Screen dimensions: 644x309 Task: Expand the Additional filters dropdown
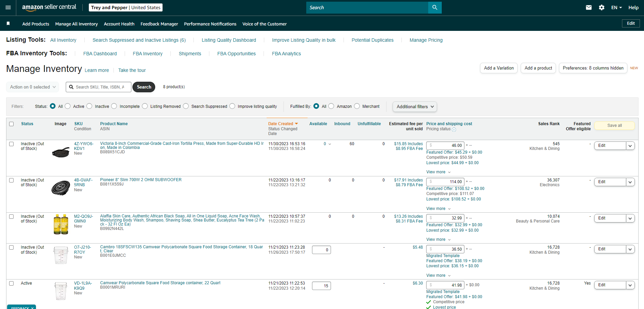pos(415,107)
